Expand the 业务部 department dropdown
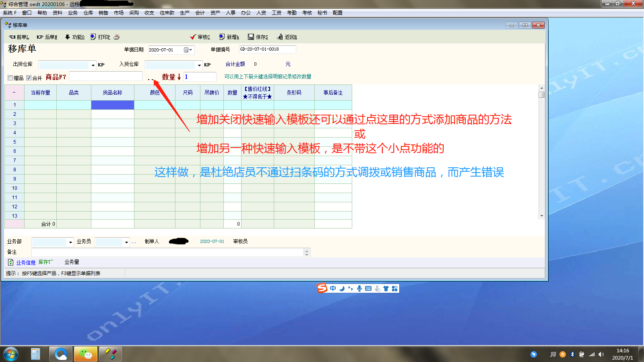 click(x=70, y=242)
